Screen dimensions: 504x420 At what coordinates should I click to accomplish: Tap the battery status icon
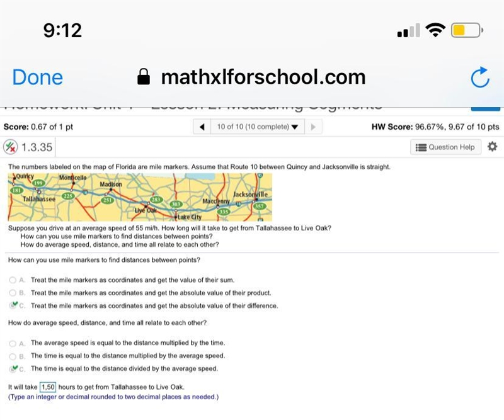467,30
